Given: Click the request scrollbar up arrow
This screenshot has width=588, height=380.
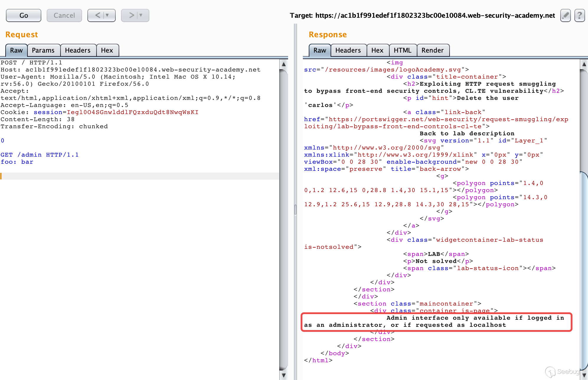Looking at the screenshot, I should (284, 64).
